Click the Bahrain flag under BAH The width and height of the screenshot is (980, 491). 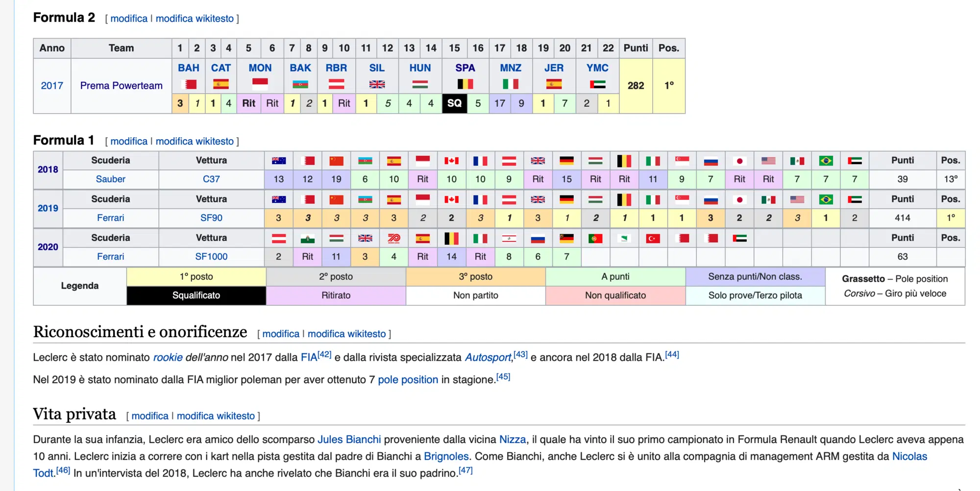point(189,84)
